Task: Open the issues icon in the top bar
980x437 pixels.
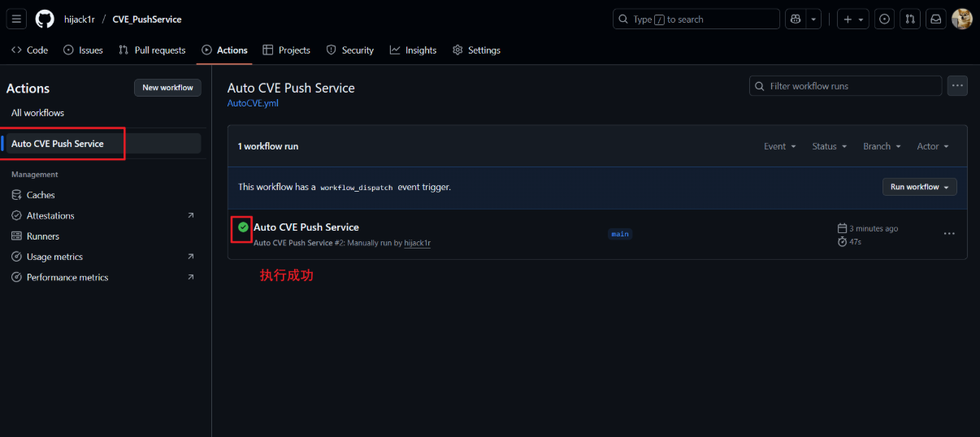Action: pyautogui.click(x=885, y=19)
